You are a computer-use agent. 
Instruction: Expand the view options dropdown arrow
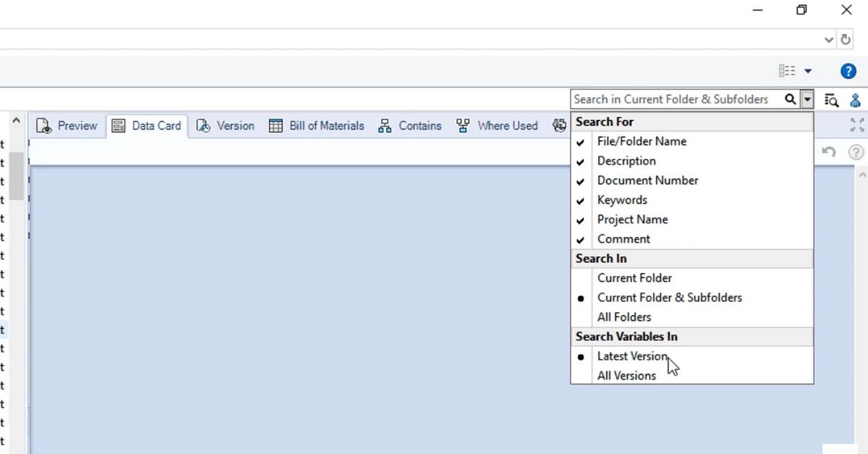(808, 71)
